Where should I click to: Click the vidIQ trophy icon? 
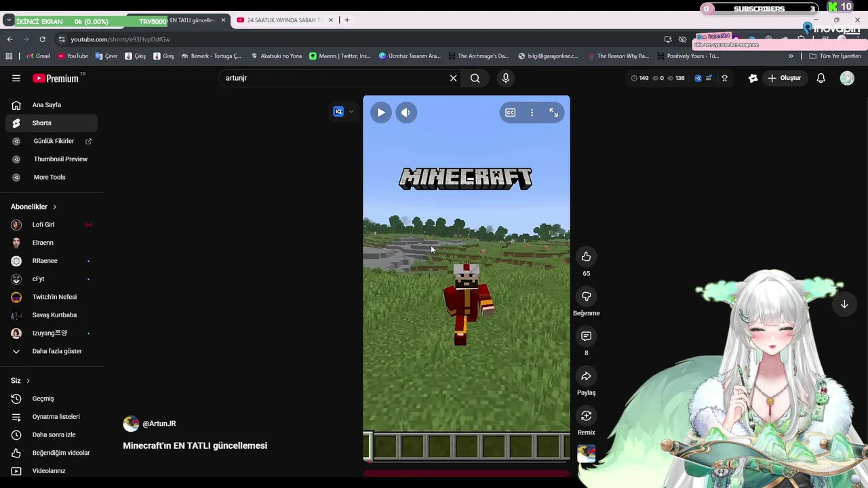pos(724,78)
